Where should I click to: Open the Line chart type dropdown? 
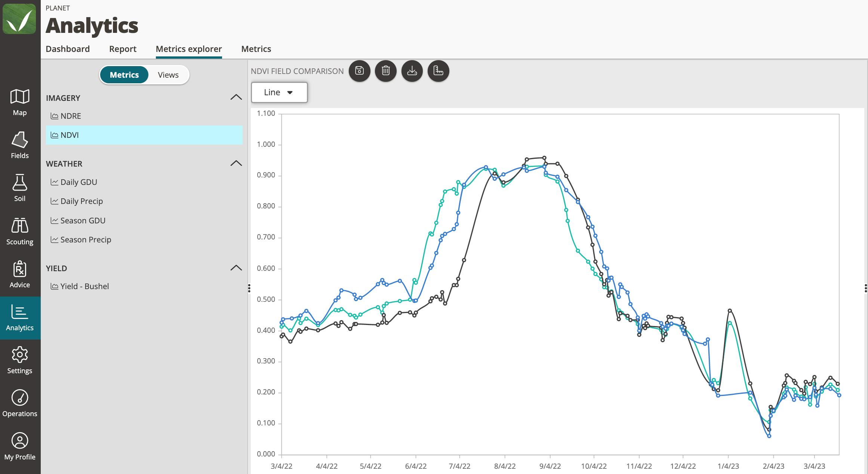point(279,92)
